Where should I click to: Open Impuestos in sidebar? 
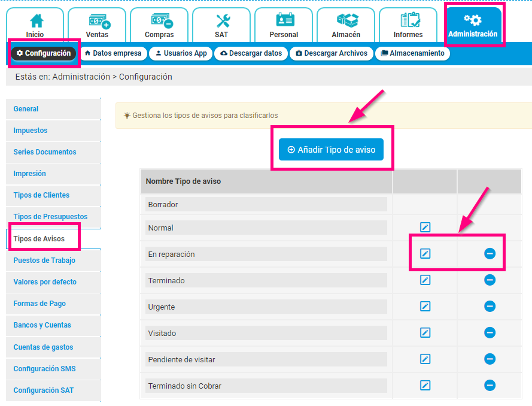[53, 131]
